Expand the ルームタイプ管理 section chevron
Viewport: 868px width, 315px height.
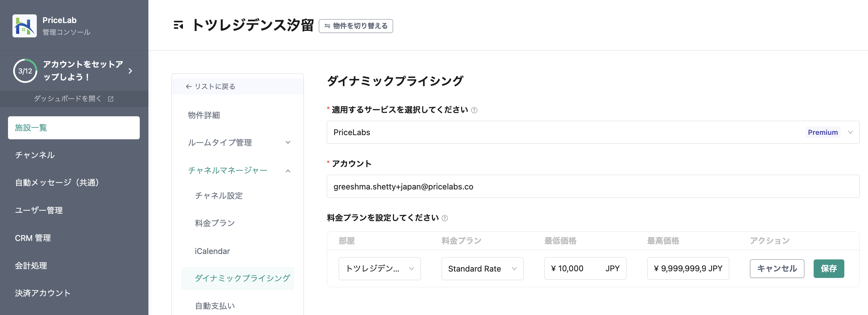pos(288,143)
